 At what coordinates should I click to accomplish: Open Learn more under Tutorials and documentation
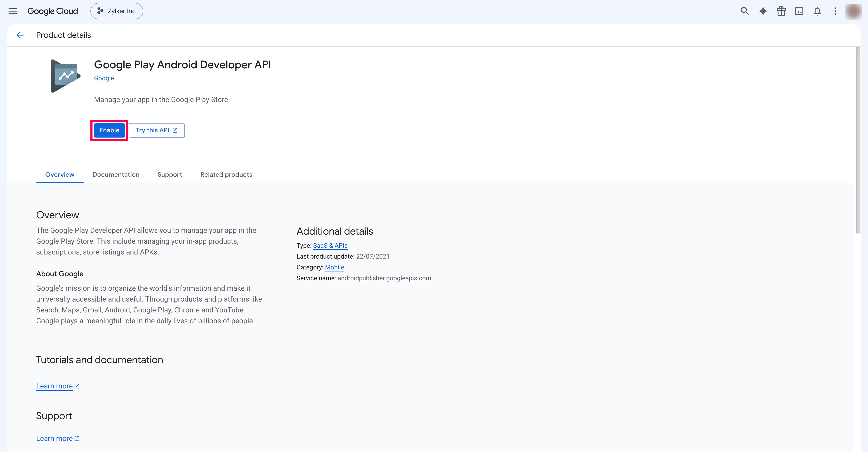[58, 386]
